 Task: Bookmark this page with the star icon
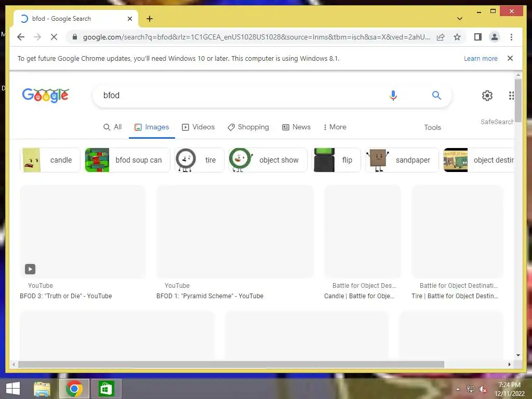457,37
